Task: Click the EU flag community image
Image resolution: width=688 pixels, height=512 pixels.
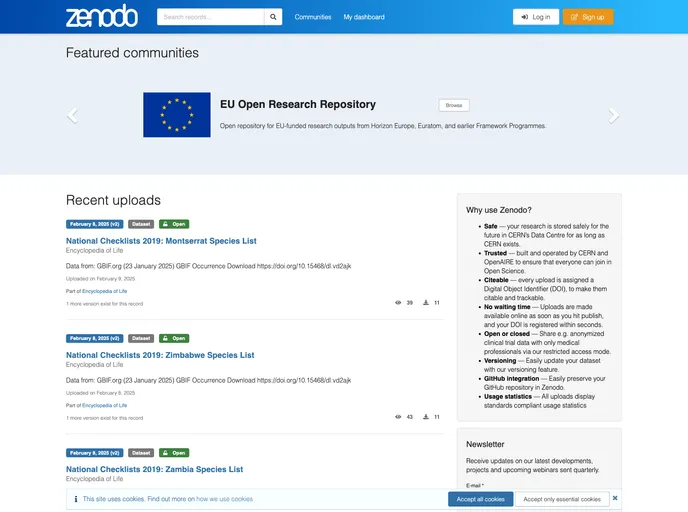Action: 176,114
